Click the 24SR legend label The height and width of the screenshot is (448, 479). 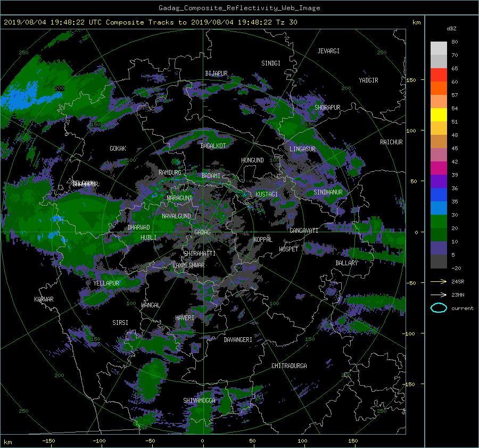tap(458, 282)
